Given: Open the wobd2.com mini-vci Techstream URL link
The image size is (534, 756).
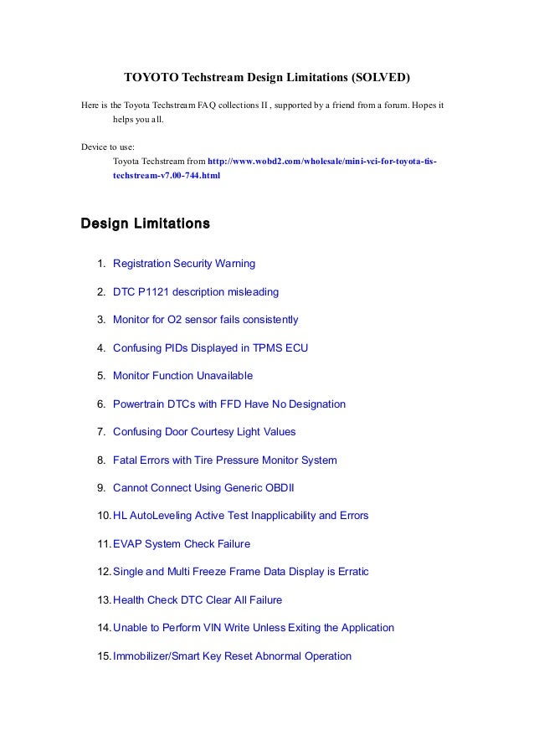Looking at the screenshot, I should (275, 168).
